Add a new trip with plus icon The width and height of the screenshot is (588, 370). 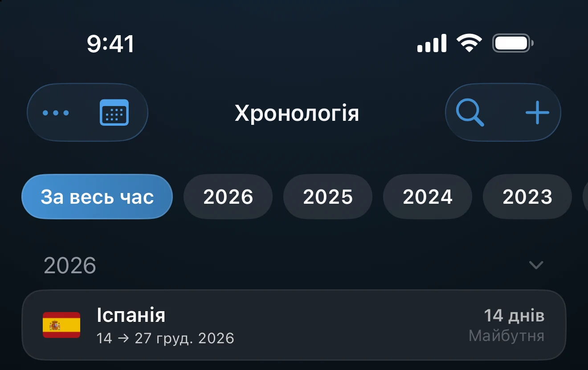point(537,112)
